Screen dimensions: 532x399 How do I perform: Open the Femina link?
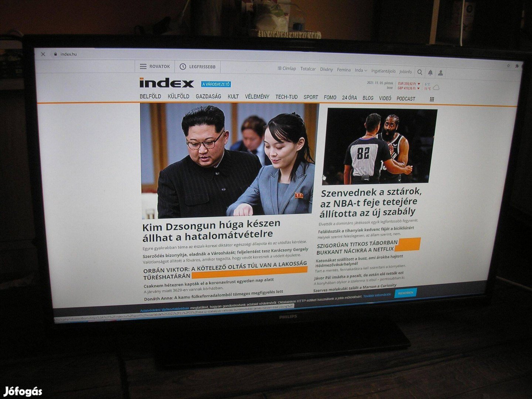[344, 69]
